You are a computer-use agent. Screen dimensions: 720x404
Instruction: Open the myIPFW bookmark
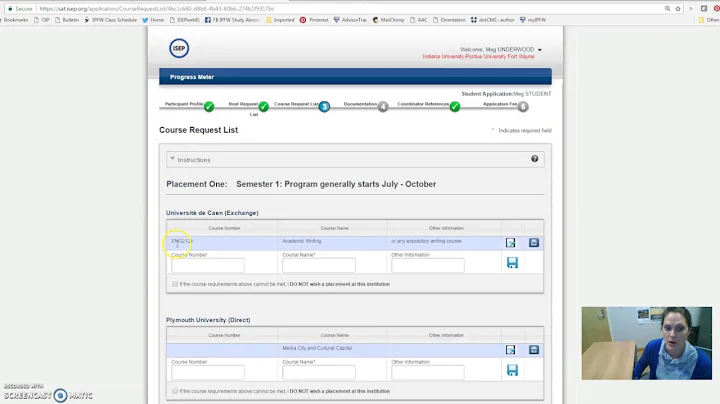pyautogui.click(x=533, y=20)
